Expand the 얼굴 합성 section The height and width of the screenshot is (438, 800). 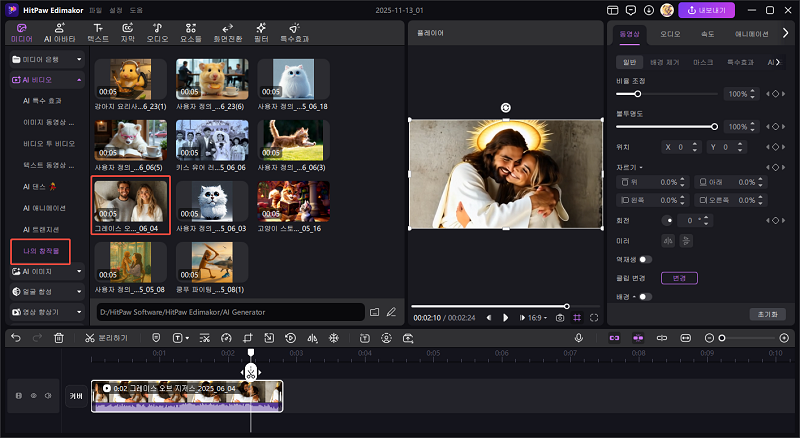click(47, 291)
